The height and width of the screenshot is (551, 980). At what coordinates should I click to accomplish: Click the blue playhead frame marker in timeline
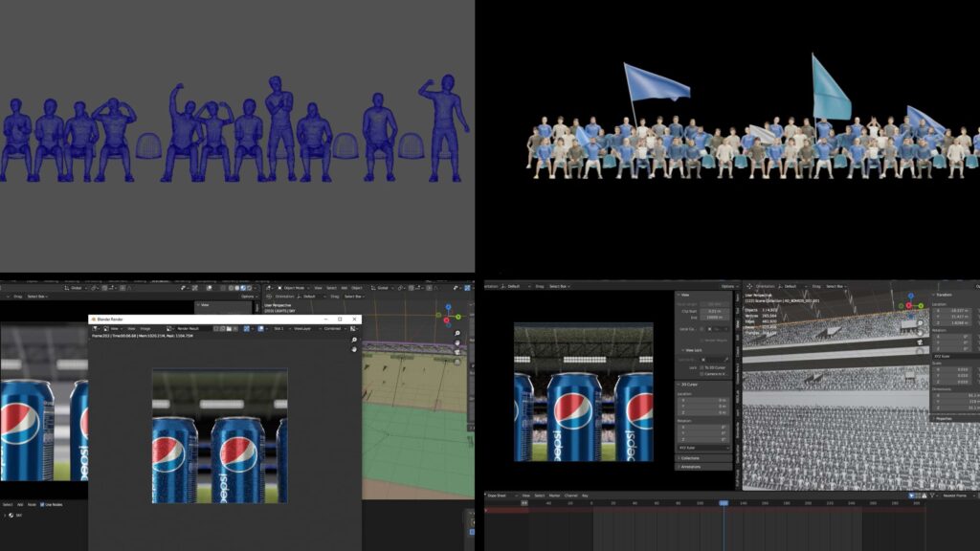pyautogui.click(x=724, y=502)
